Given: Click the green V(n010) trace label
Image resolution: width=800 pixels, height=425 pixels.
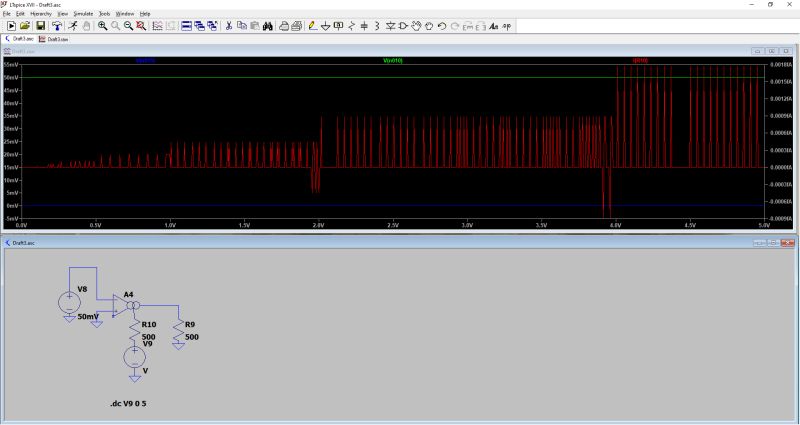Looking at the screenshot, I should (x=393, y=60).
